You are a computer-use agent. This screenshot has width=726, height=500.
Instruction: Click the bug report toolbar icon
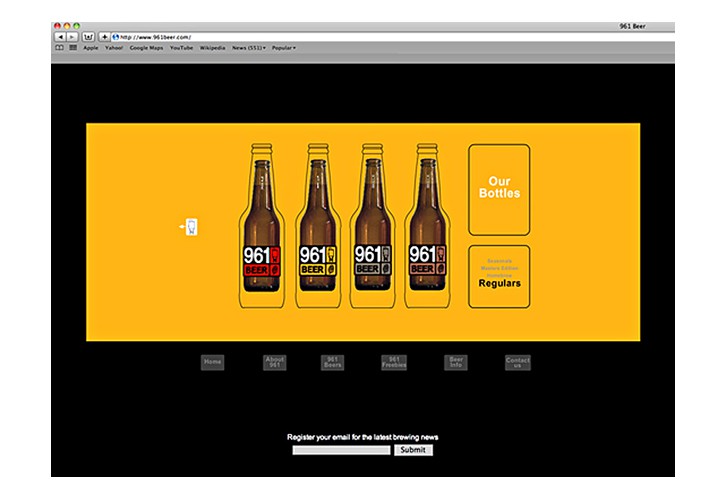tap(88, 37)
